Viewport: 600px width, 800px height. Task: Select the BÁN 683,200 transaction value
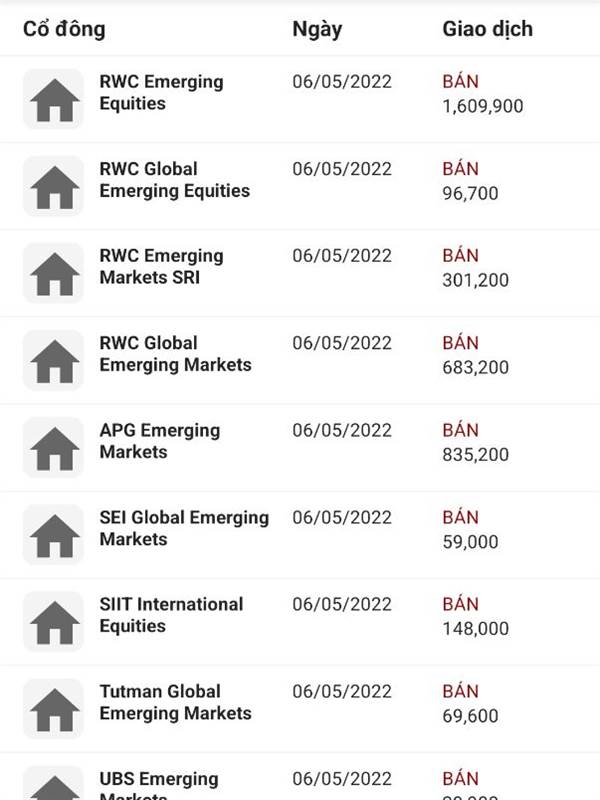(476, 355)
